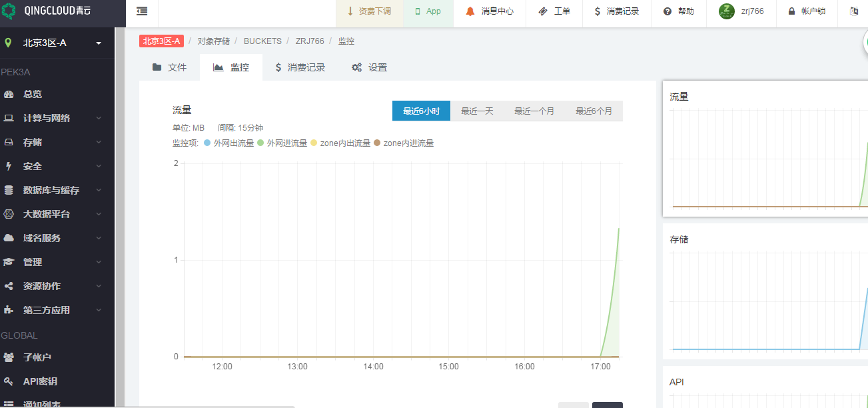Toggle the 外网进流量 legend item

282,143
